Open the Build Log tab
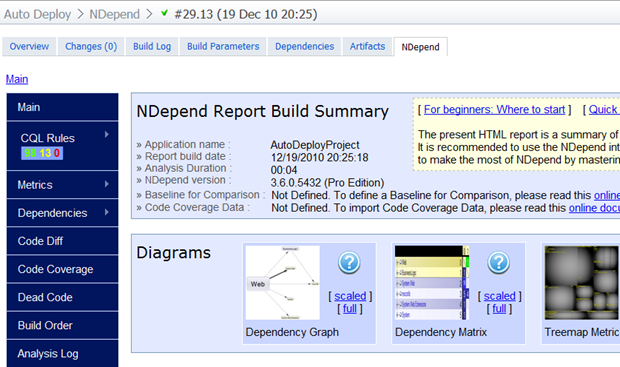 coord(152,47)
